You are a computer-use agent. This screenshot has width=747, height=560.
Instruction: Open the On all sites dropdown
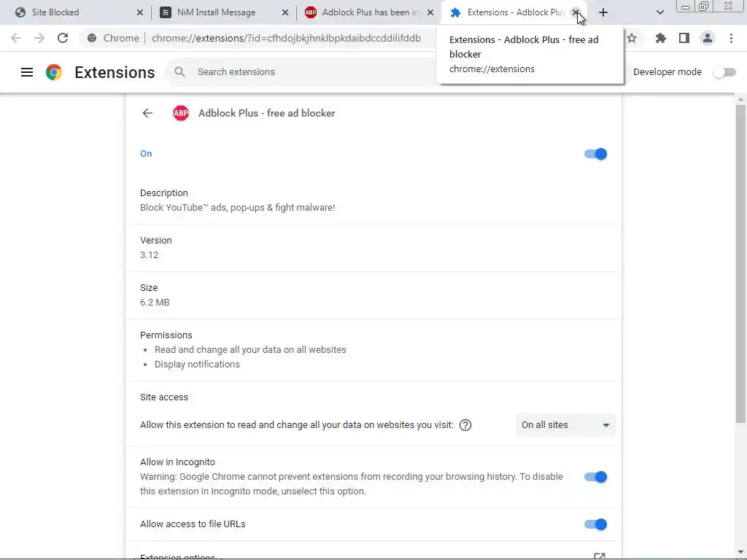tap(565, 425)
